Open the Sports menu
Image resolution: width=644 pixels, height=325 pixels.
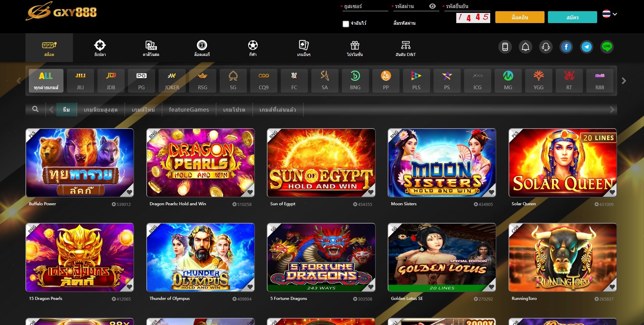pos(253,48)
